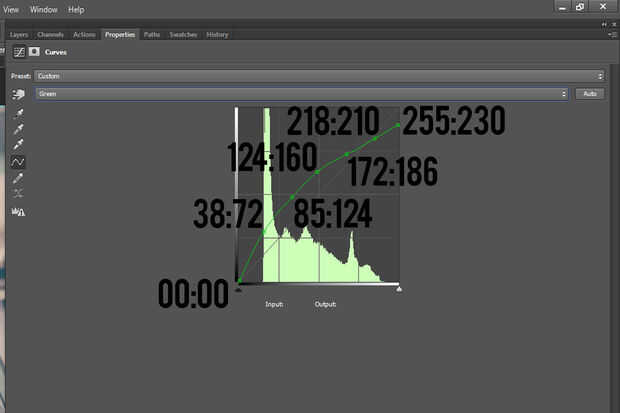Select the edit points curve tool

click(18, 162)
